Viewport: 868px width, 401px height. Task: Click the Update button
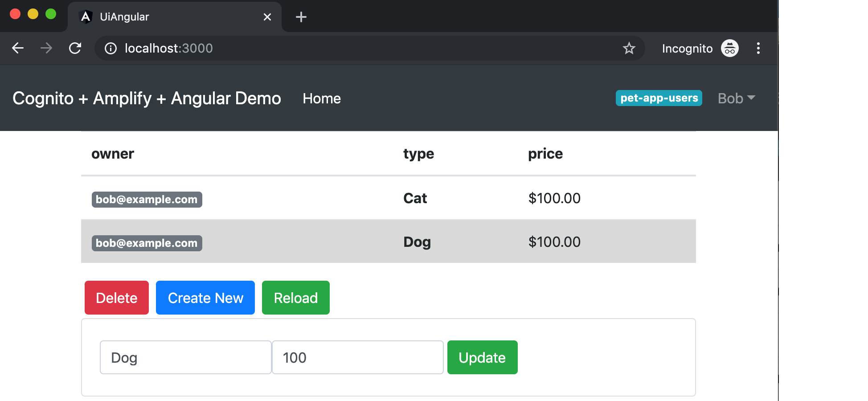482,357
